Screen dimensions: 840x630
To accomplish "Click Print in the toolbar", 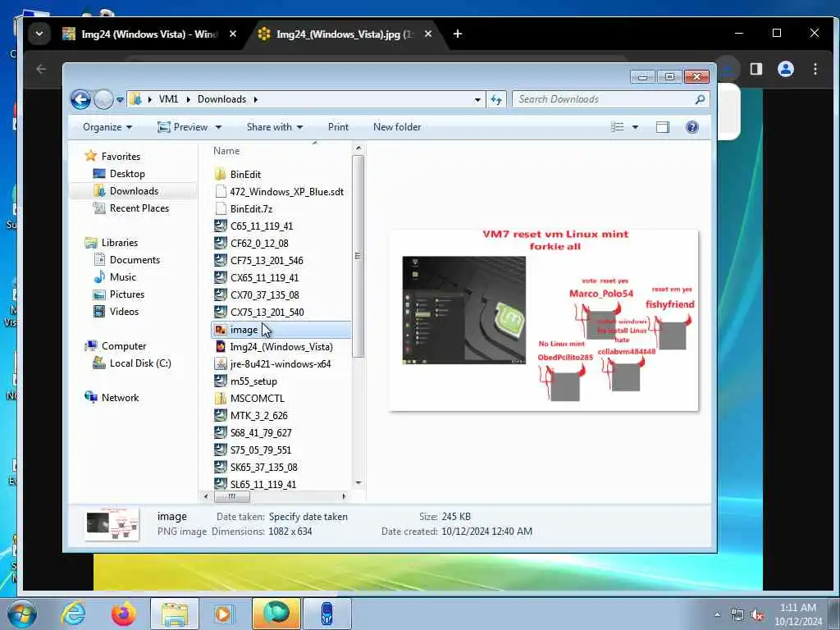I will 338,127.
